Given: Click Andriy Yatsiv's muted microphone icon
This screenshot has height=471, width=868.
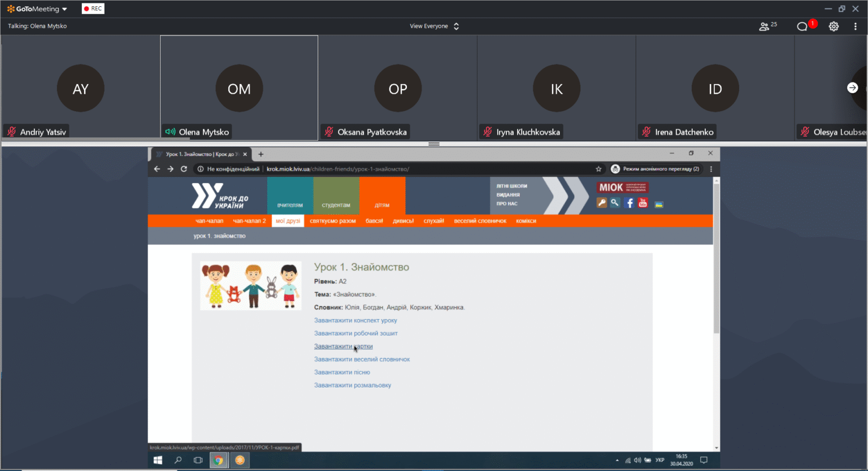Looking at the screenshot, I should point(12,132).
